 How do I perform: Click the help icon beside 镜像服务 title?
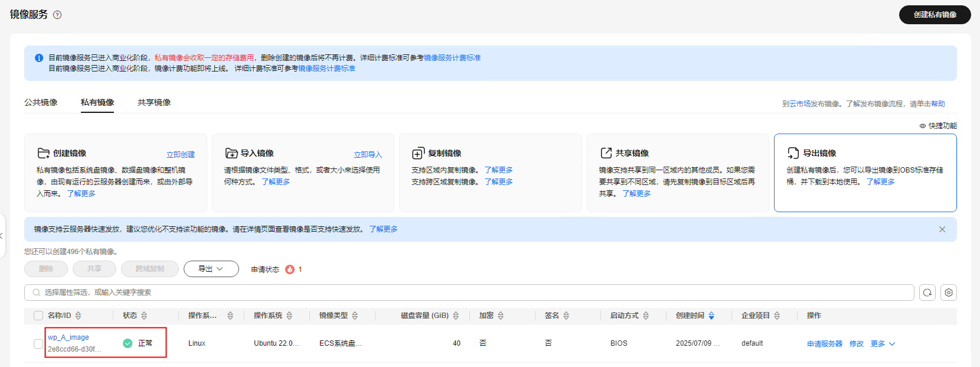click(x=57, y=15)
